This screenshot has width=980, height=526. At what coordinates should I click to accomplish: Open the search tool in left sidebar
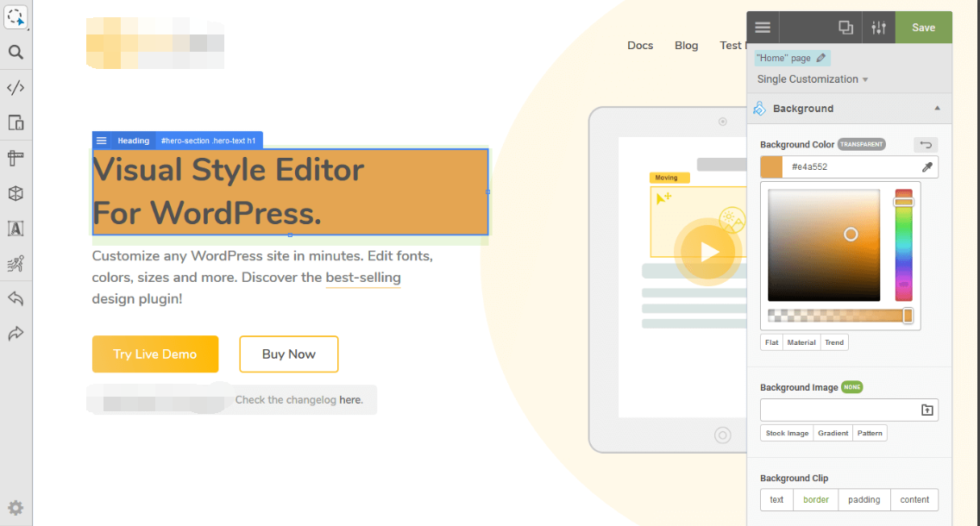coord(16,53)
